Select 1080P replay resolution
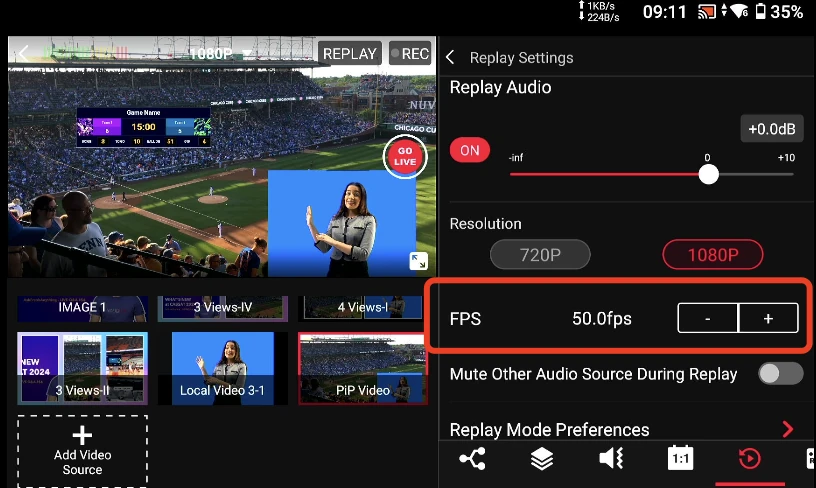 point(712,255)
